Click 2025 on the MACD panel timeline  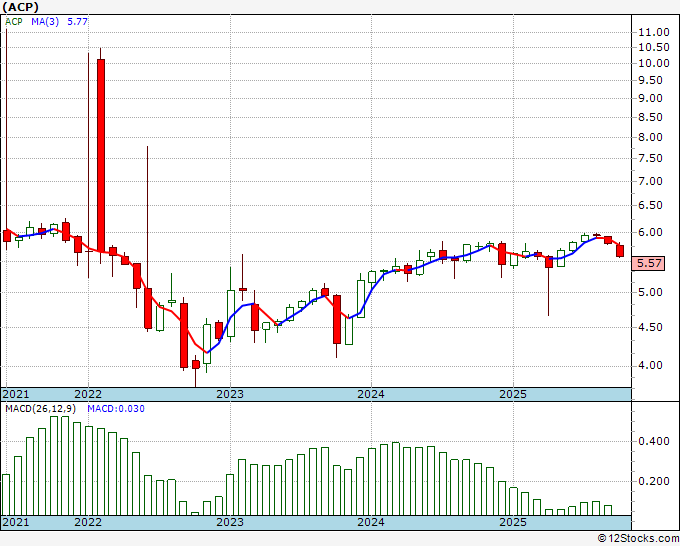(513, 522)
